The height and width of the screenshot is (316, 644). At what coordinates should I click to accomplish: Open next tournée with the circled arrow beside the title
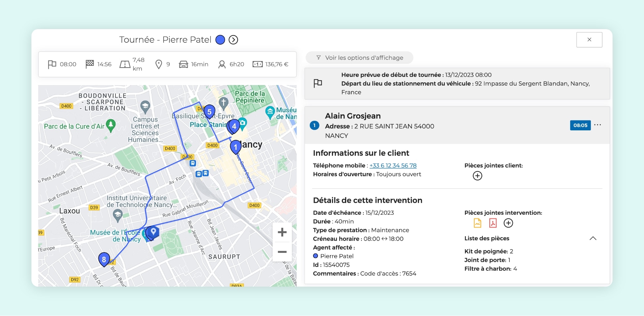pyautogui.click(x=234, y=40)
